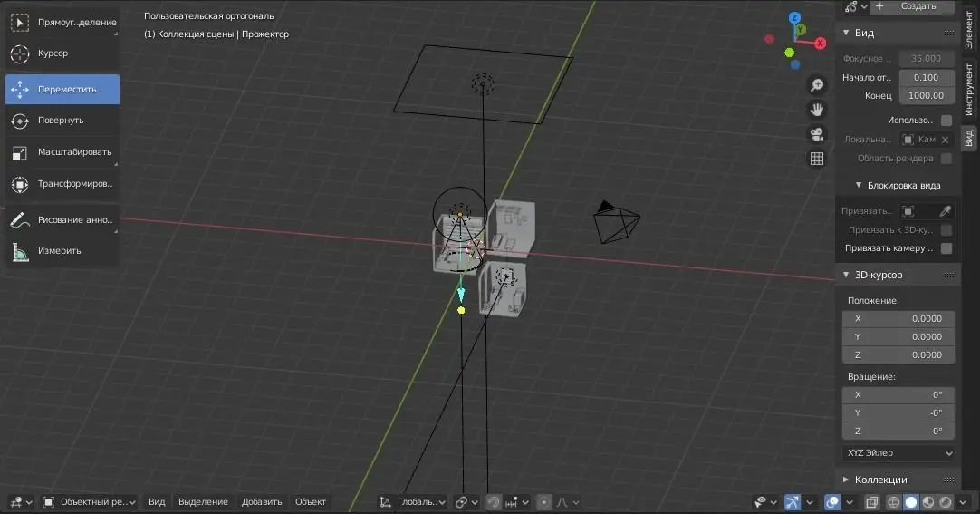Switch to the Элемент sidebar tab

[969, 29]
